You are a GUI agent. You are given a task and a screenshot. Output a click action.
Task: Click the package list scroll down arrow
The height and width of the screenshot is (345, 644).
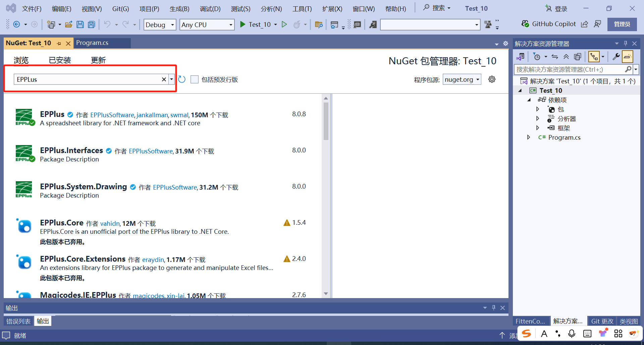point(326,294)
